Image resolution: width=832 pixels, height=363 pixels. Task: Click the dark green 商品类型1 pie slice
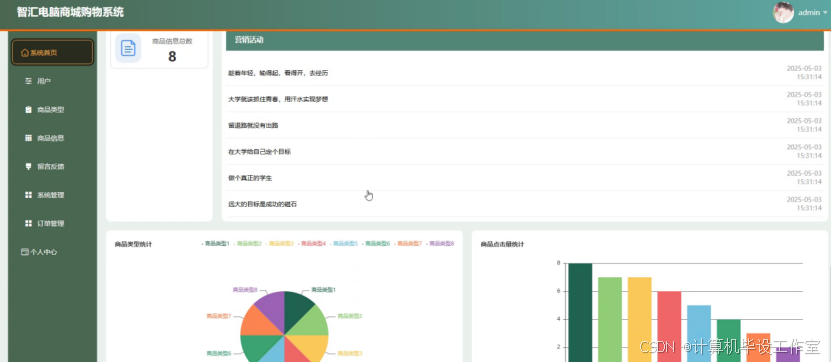pos(296,309)
